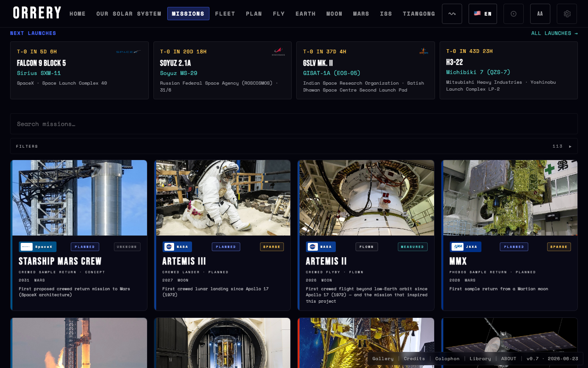Screen dimensions: 588x368
Task: Click the Sparse tag on Artemis III
Action: click(x=272, y=247)
